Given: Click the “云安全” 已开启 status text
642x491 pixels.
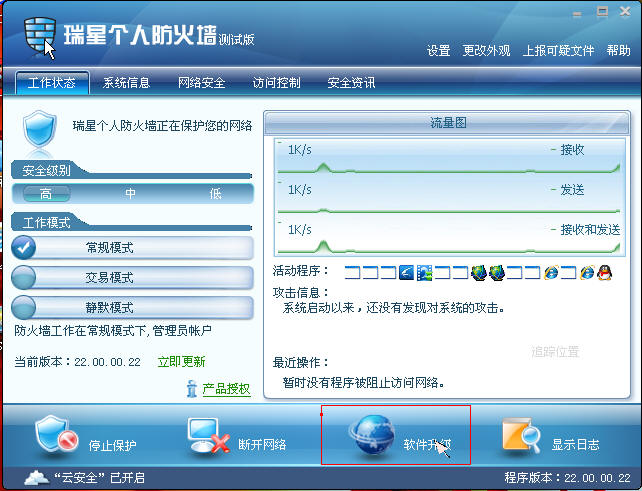Looking at the screenshot, I should click(99, 478).
